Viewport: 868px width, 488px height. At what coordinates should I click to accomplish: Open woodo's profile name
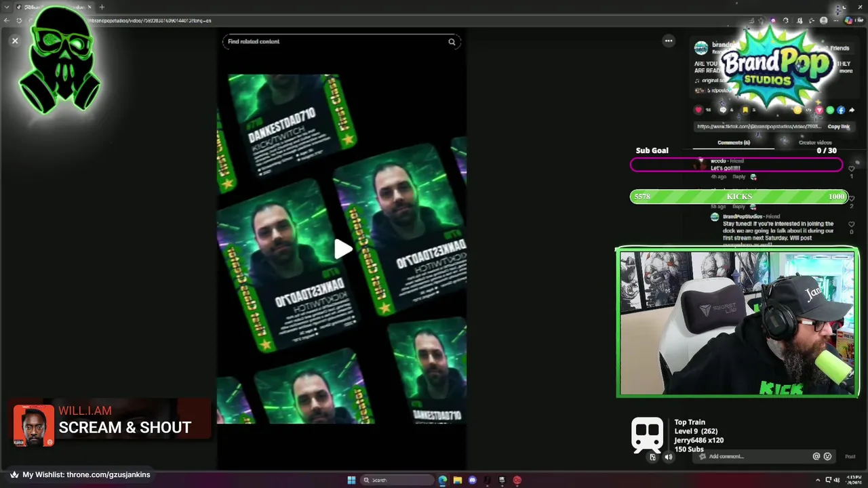(x=718, y=161)
